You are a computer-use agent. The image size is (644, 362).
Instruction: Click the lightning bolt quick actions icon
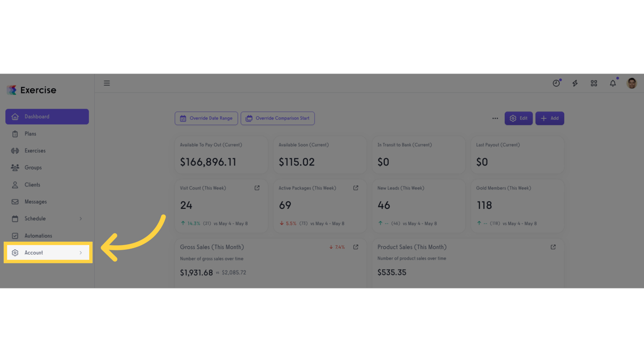575,83
